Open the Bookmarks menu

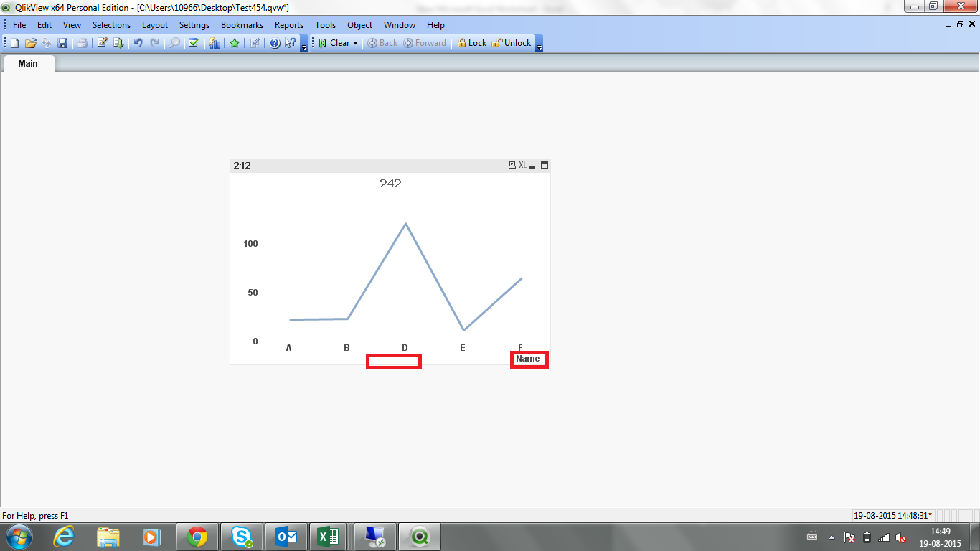pyautogui.click(x=242, y=24)
